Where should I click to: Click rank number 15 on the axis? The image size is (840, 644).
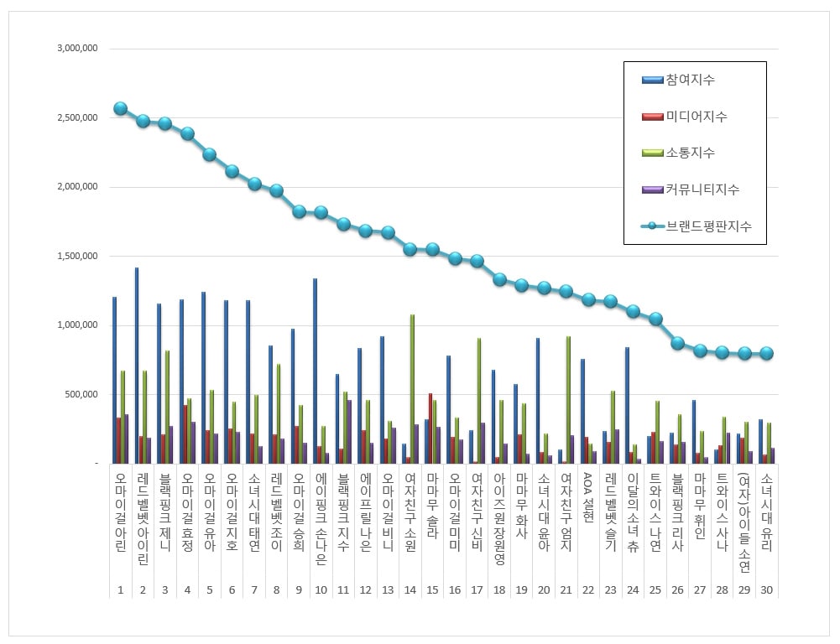pyautogui.click(x=432, y=590)
